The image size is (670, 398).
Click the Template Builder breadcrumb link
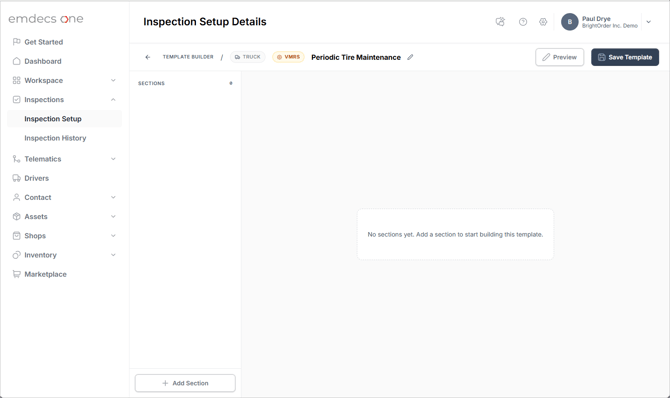188,57
